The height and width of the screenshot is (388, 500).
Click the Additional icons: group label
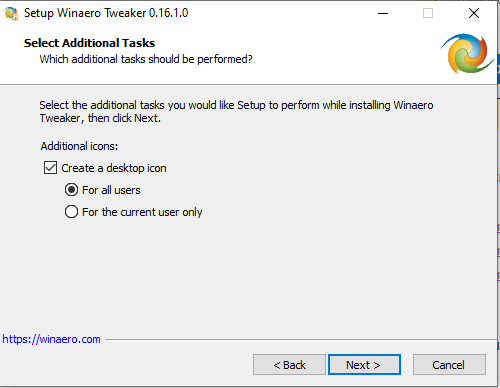point(79,146)
